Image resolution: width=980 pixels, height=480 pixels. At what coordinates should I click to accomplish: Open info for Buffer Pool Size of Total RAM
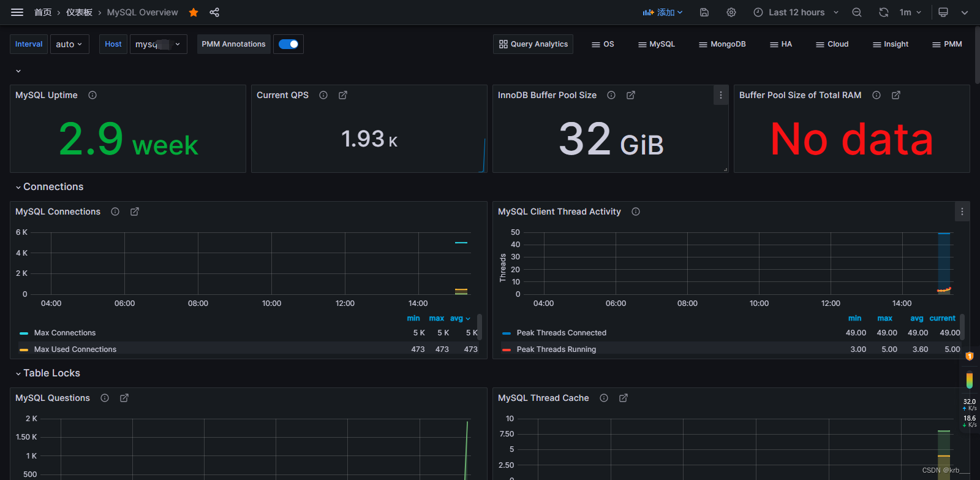[x=876, y=95]
